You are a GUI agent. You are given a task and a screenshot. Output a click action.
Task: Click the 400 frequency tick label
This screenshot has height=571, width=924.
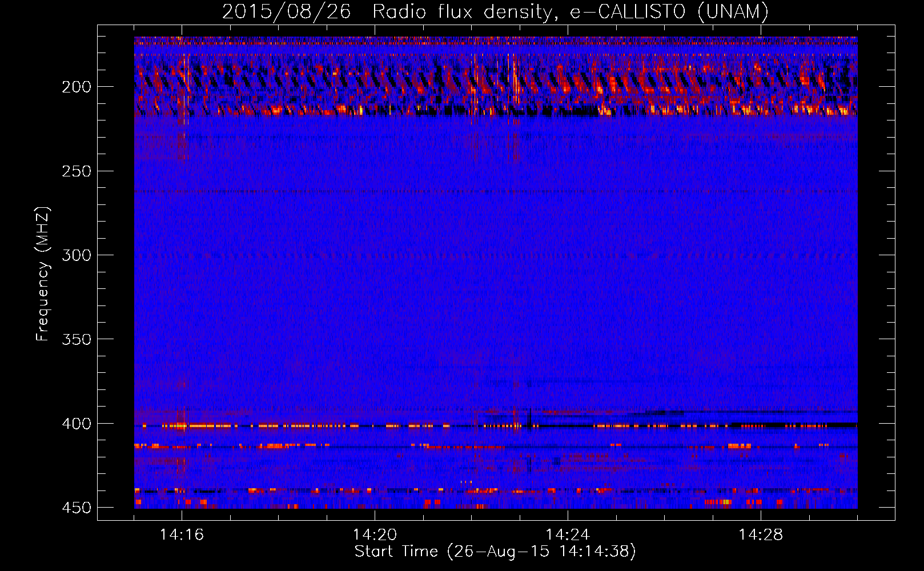point(77,424)
